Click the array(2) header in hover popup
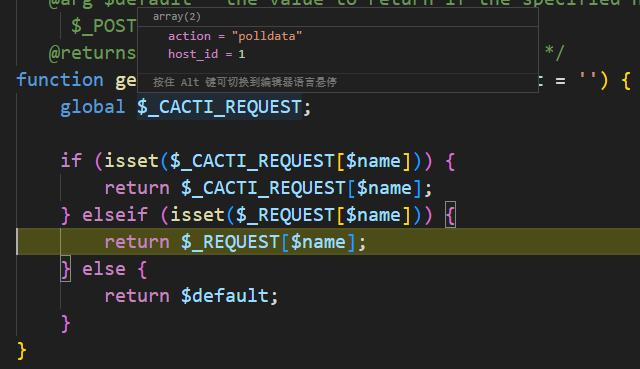Viewport: 640px width, 369px height. point(177,17)
